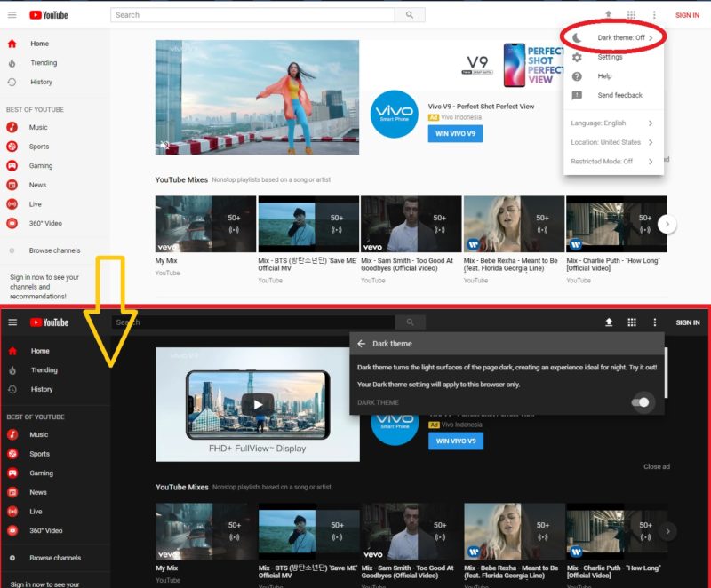This screenshot has height=588, width=711.
Task: Click the WIN VIVO V9 button in light-theme ad
Action: tap(455, 133)
